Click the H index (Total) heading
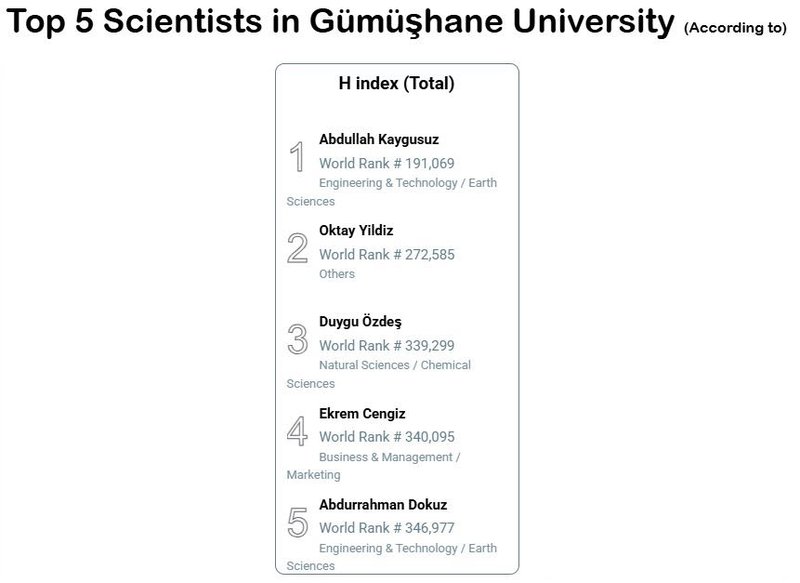 (396, 83)
